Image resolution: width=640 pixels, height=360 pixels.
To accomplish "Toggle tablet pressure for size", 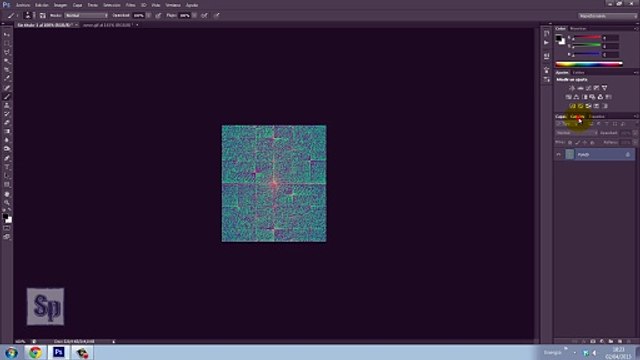I will [217, 16].
